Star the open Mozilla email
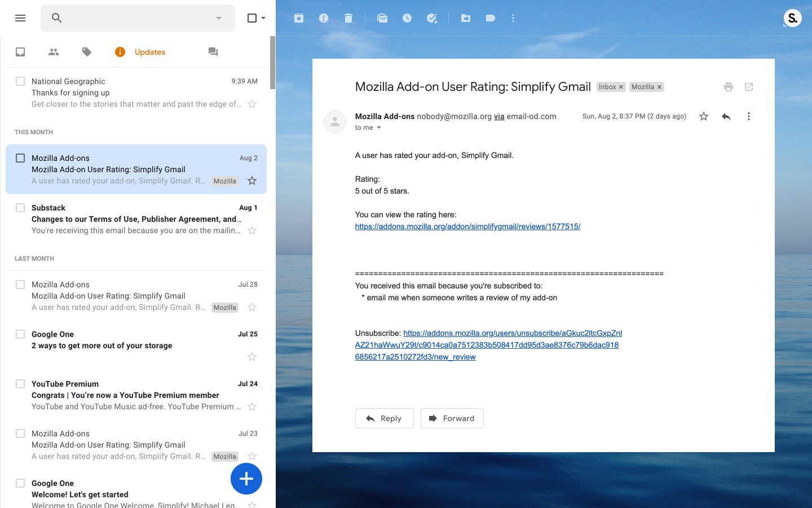 pyautogui.click(x=704, y=116)
